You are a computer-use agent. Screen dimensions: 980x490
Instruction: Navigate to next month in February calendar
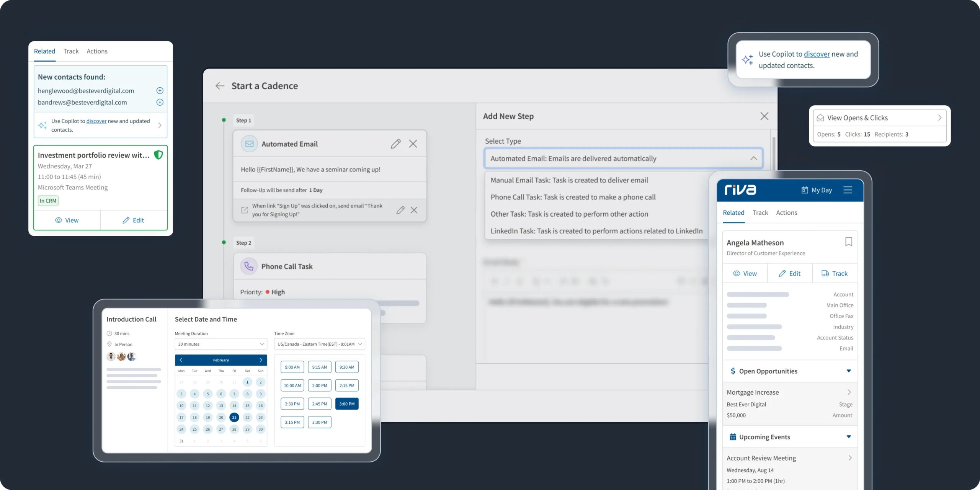click(261, 359)
